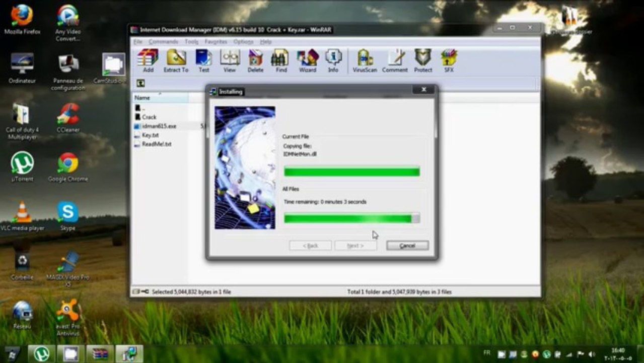Click the up-one-level icon below toolbar
This screenshot has width=644, height=363.
(x=140, y=83)
